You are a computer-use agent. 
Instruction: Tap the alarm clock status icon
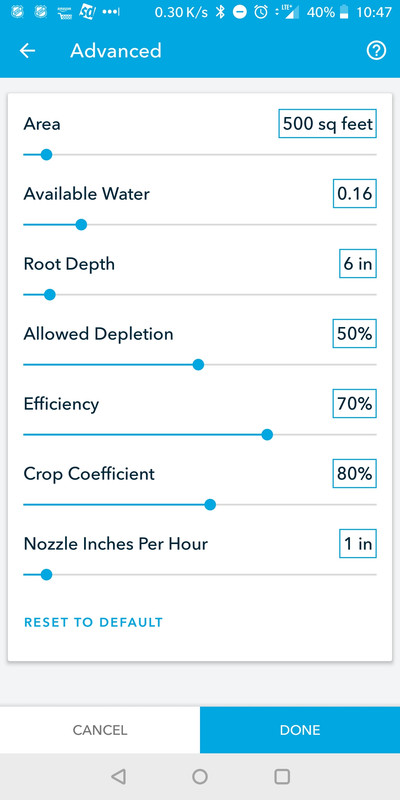point(261,12)
